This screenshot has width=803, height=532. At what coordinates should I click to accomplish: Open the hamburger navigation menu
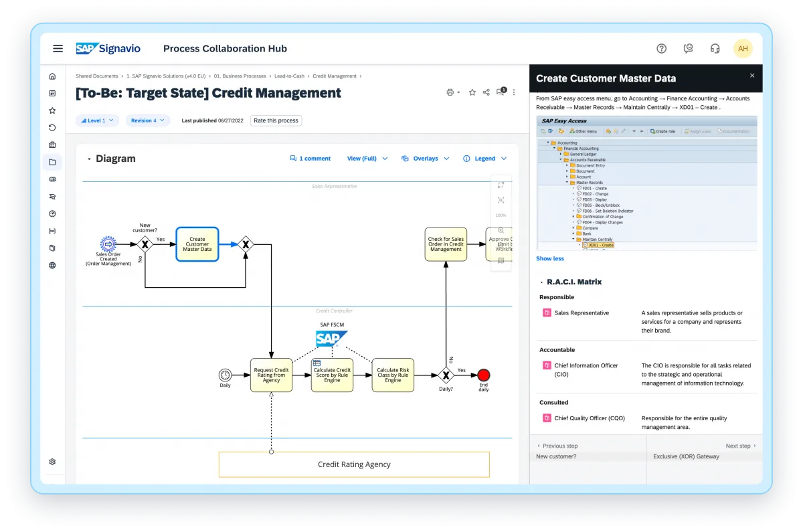click(x=58, y=48)
